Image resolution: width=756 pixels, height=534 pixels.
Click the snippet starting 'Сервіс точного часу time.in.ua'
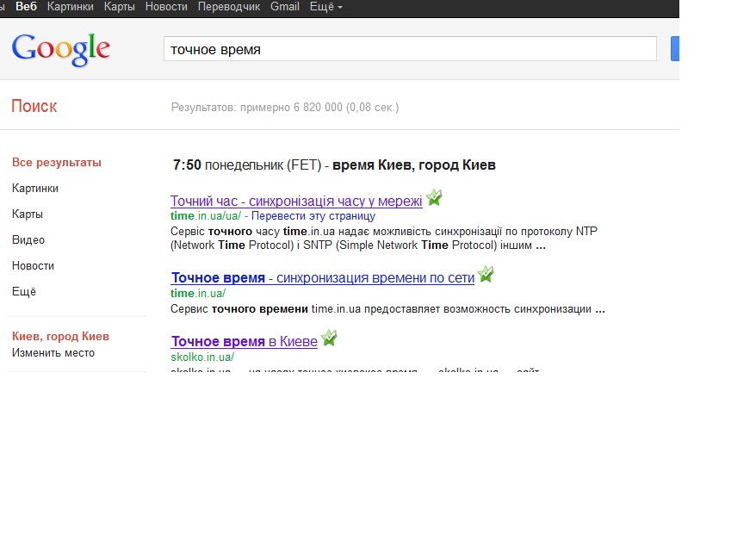click(384, 239)
